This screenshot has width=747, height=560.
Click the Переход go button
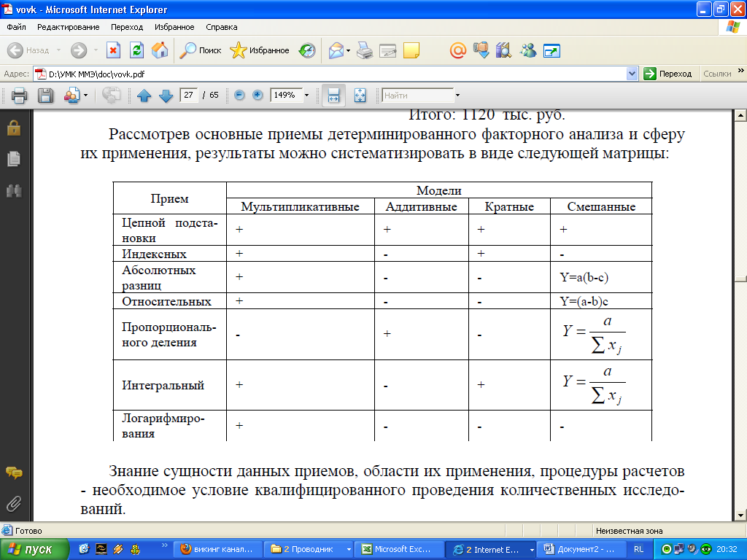[x=668, y=74]
